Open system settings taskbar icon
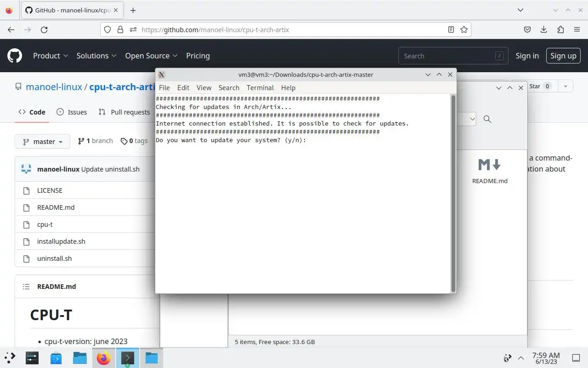The width and height of the screenshot is (588, 368). click(x=32, y=357)
